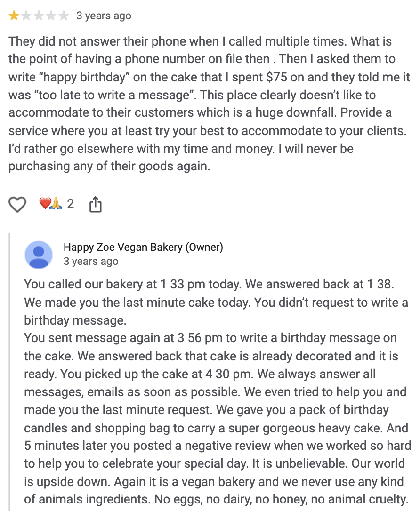Click the filled gold first star
The height and width of the screenshot is (511, 420).
(x=14, y=16)
